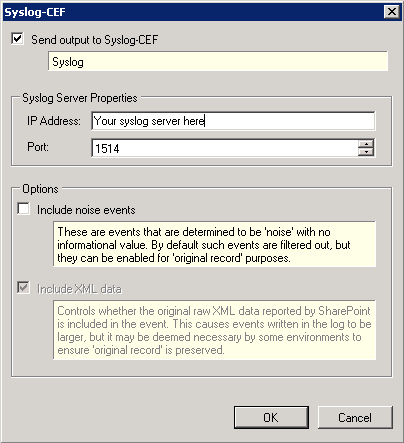The image size is (404, 443).
Task: Uncheck Send output to Syslog-CEF checkbox
Action: tap(17, 39)
